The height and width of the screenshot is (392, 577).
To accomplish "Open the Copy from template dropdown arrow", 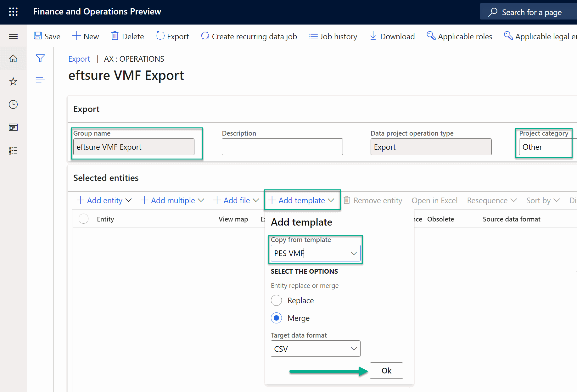I will 354,253.
